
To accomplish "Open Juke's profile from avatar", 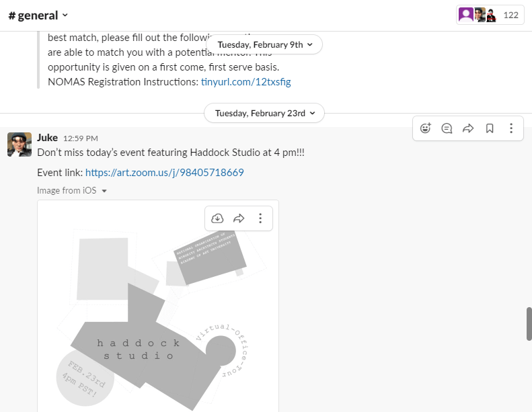I will (x=20, y=145).
